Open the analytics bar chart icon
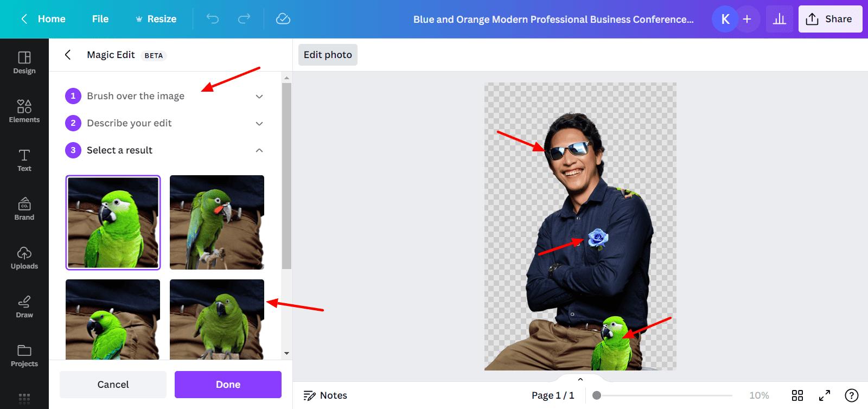868x409 pixels. 780,19
